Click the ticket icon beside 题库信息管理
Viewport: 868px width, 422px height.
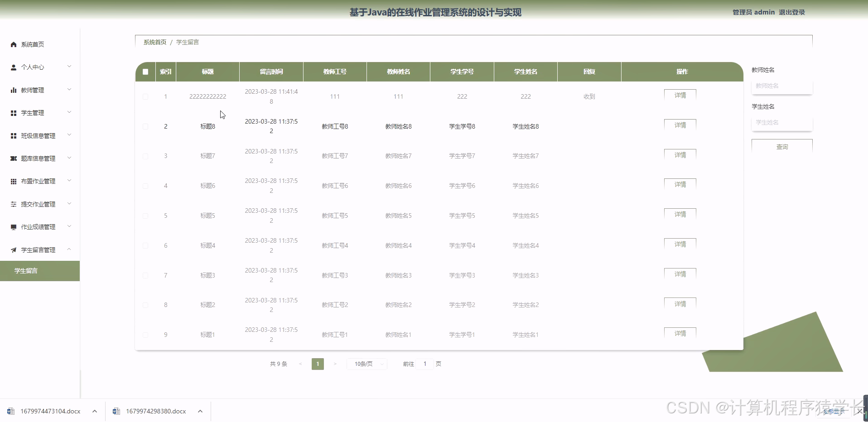point(14,158)
